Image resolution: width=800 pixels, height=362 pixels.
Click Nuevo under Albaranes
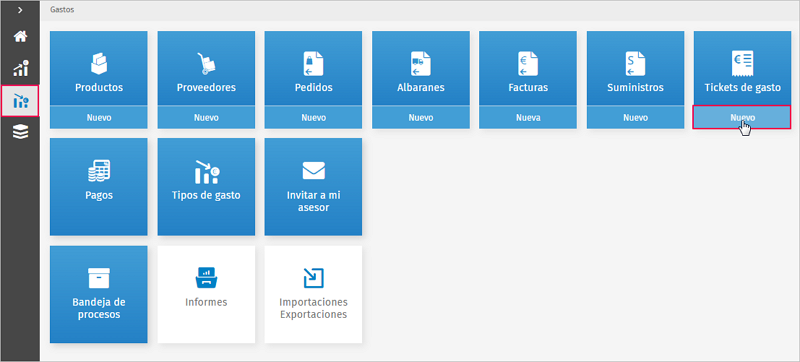[421, 118]
